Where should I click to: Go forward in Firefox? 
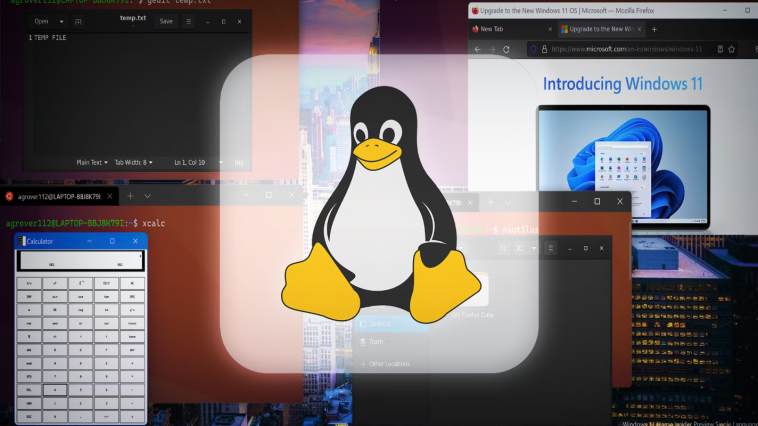point(492,49)
